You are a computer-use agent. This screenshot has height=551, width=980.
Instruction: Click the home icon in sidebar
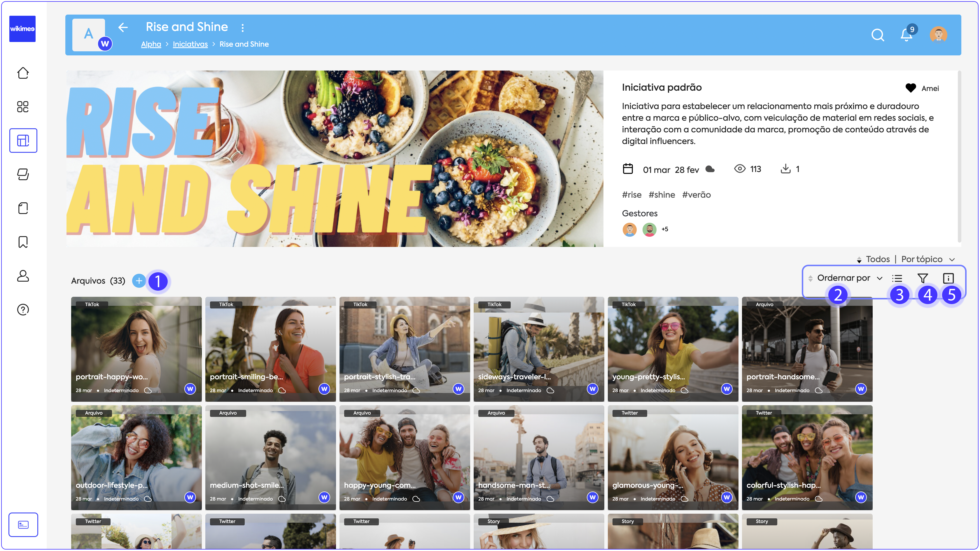(23, 73)
